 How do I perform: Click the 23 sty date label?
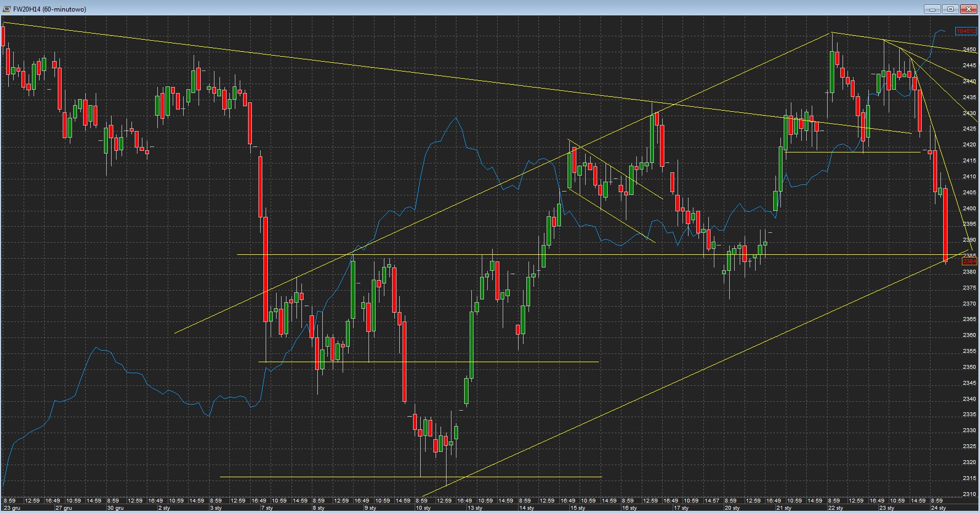tap(887, 508)
